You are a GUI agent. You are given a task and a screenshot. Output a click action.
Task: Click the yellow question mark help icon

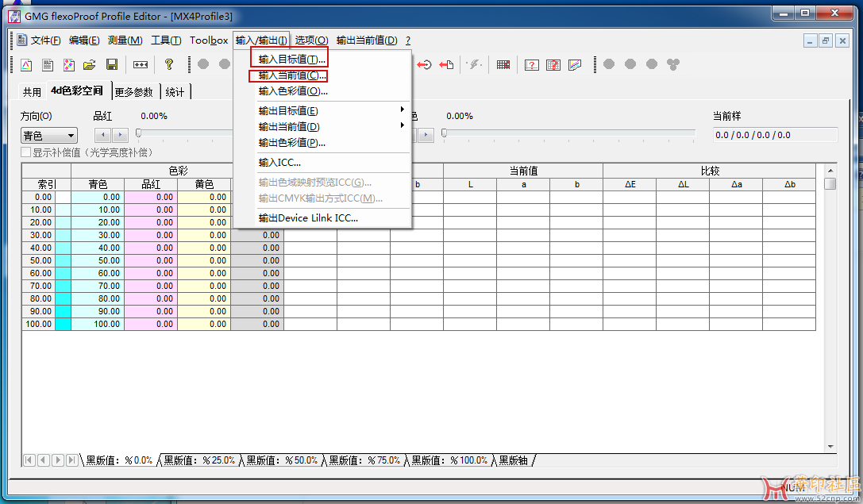pyautogui.click(x=169, y=65)
